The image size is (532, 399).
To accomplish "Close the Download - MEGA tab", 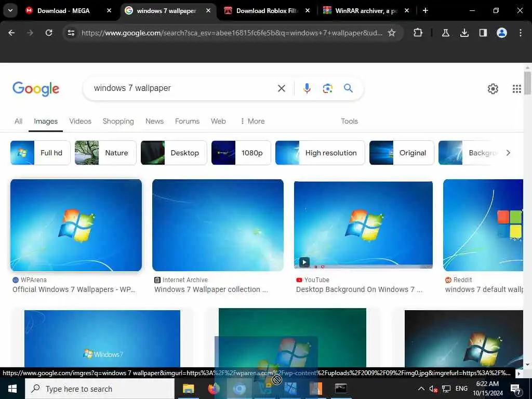I will 109,10.
